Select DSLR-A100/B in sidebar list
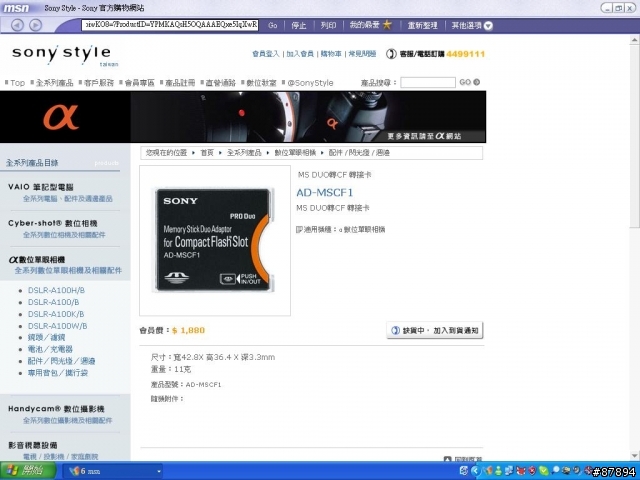 pos(53,302)
